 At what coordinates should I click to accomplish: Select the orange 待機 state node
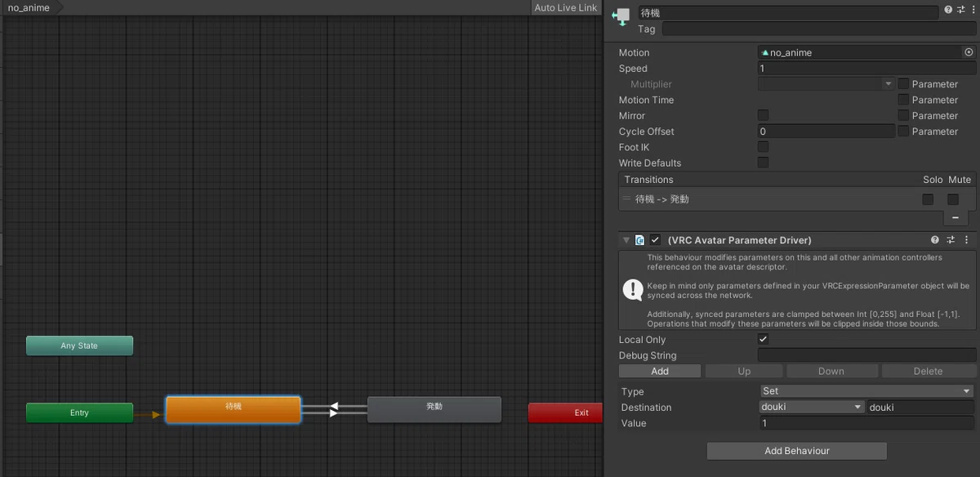click(234, 409)
